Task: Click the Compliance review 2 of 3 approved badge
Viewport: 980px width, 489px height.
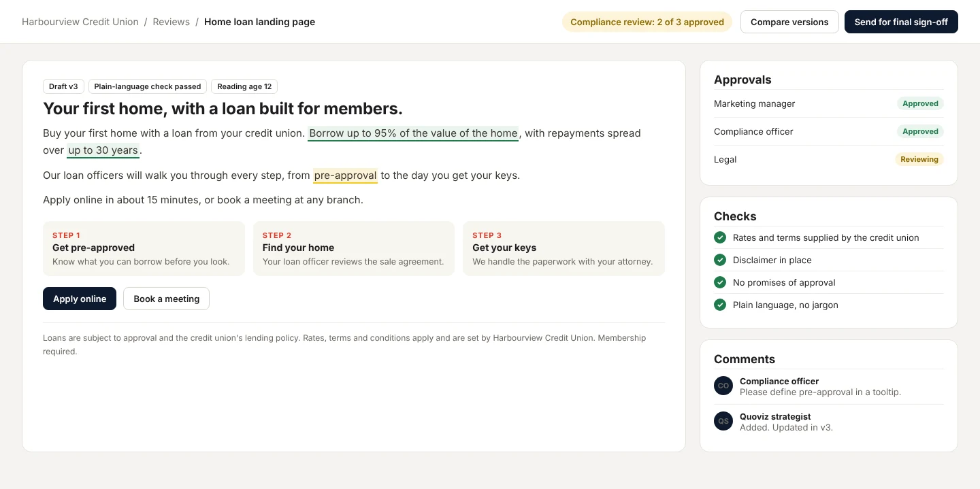Action: tap(647, 22)
